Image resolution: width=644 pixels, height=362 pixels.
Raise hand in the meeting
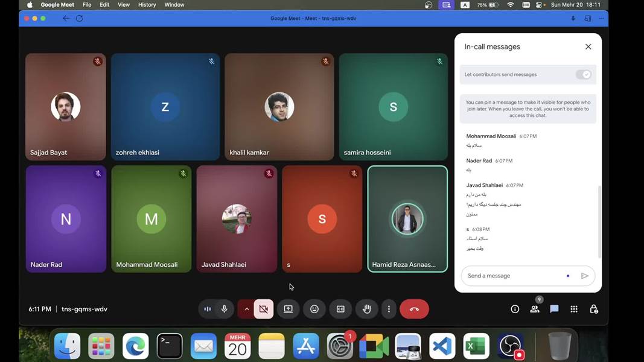tap(366, 309)
